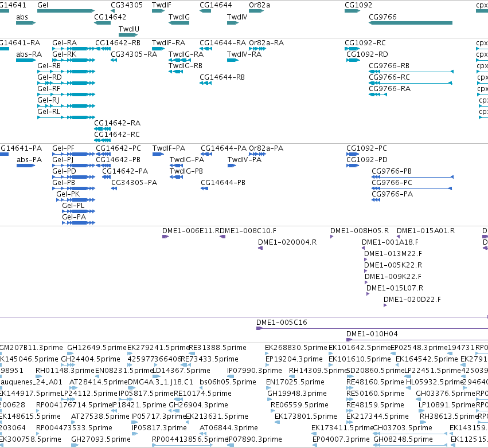Select the DME1-020O04.R BAC end

coord(260,248)
